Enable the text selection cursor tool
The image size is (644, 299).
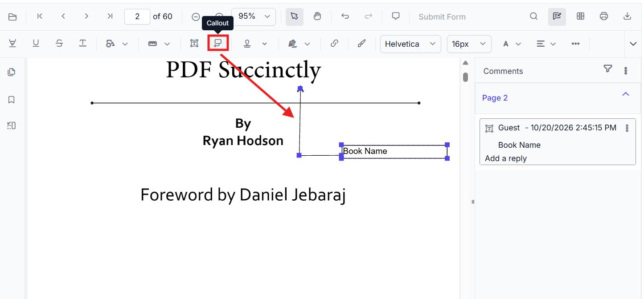pos(294,16)
